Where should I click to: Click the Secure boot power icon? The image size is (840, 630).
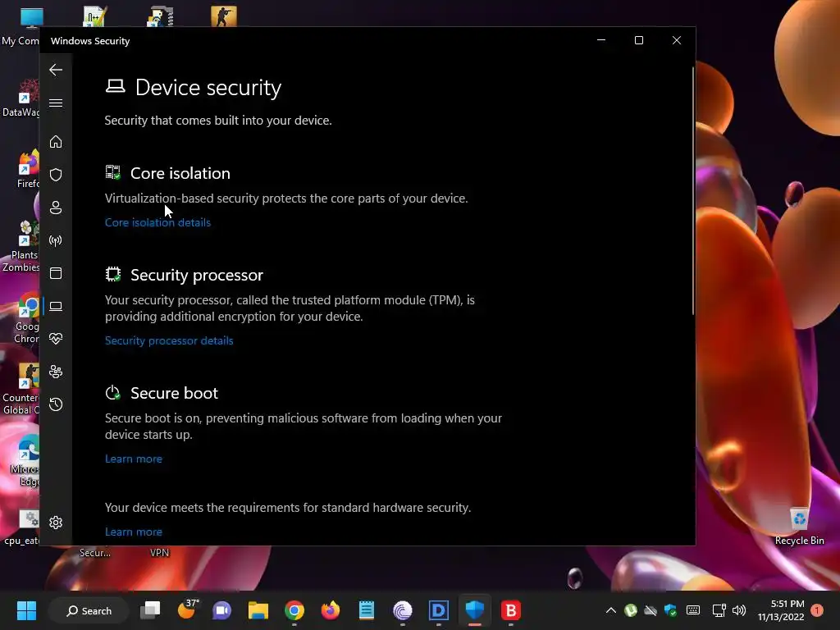(113, 393)
